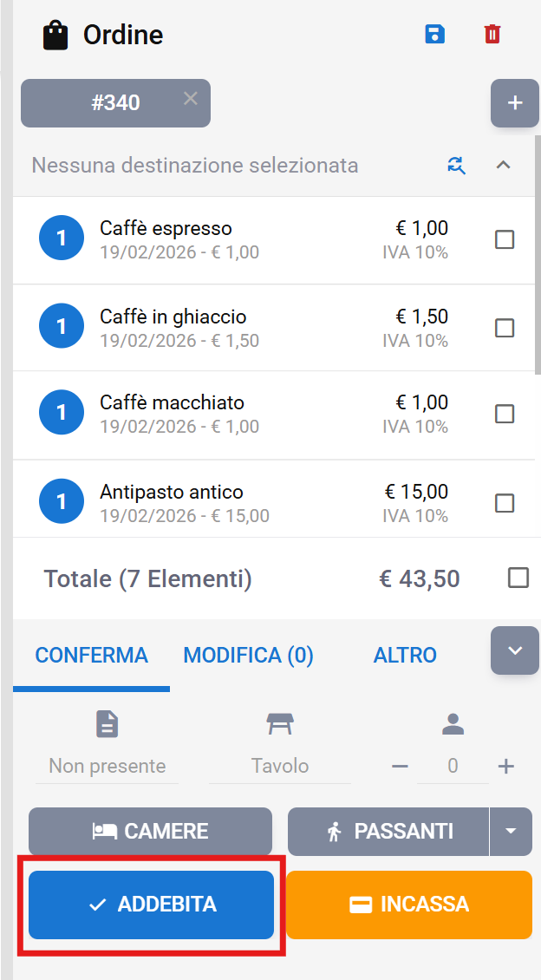The height and width of the screenshot is (980, 541).
Task: Close order tab #340 with the X
Action: (191, 99)
